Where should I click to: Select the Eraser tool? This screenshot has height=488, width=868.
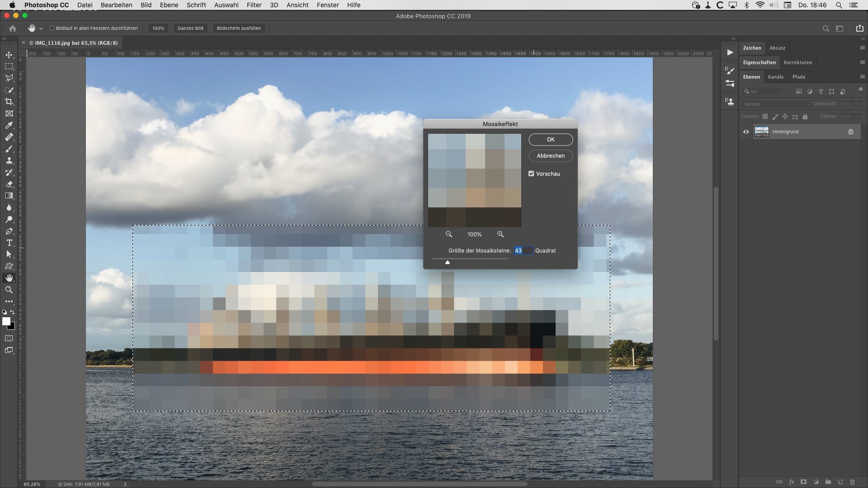pyautogui.click(x=9, y=184)
